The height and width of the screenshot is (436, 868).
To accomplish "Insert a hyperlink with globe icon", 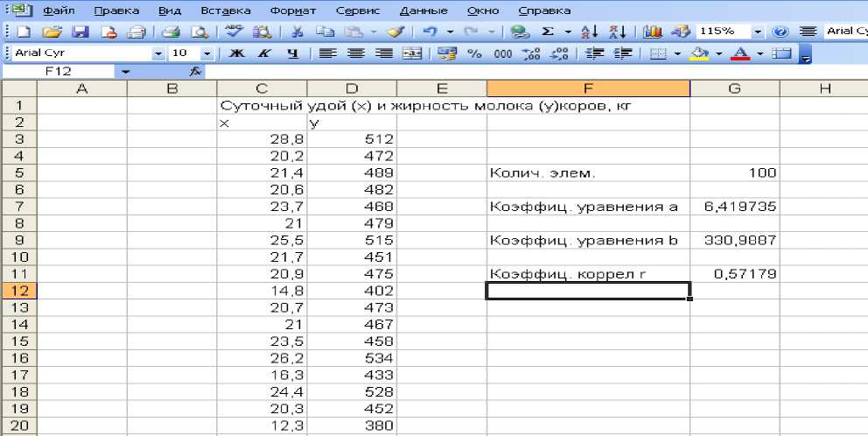I will 520,32.
